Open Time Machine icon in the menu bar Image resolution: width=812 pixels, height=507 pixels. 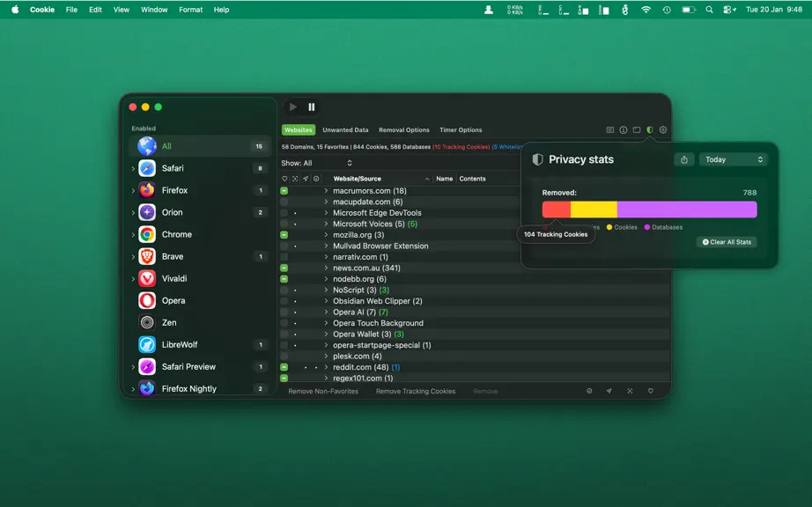click(667, 10)
